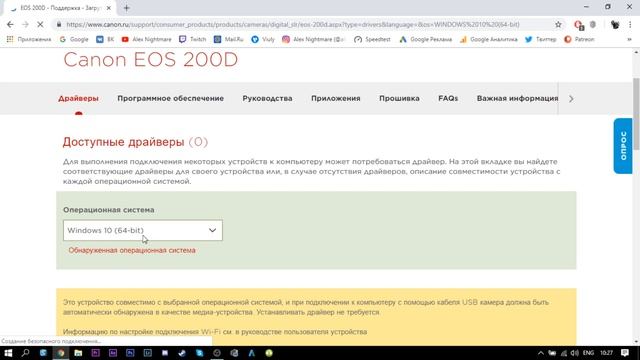Viewport: 640px width, 360px height.
Task: Click the network icon in the tray
Action: (564, 353)
